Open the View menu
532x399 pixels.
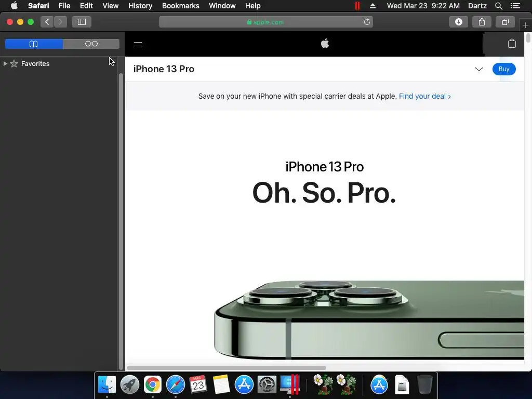(x=110, y=6)
